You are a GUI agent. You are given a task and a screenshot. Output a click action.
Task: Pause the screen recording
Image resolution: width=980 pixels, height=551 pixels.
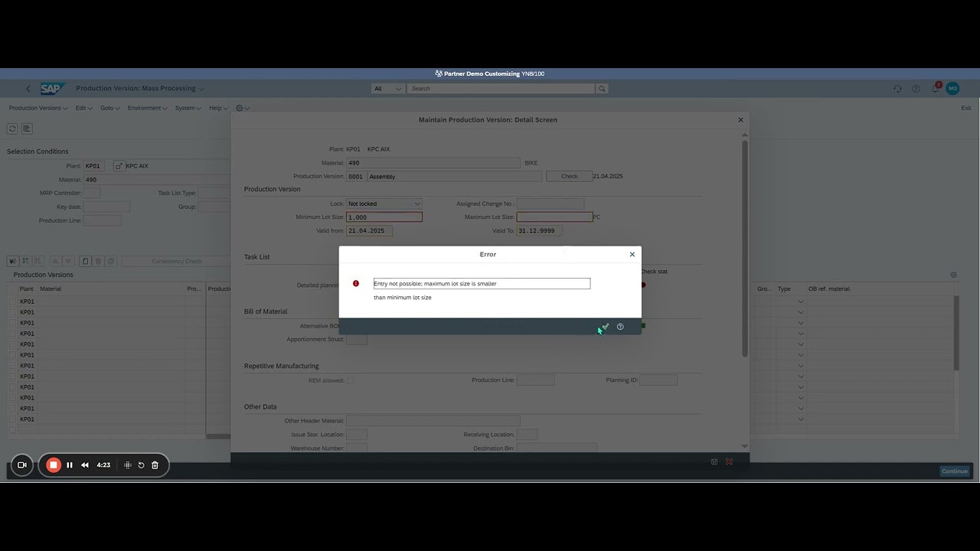click(x=69, y=465)
